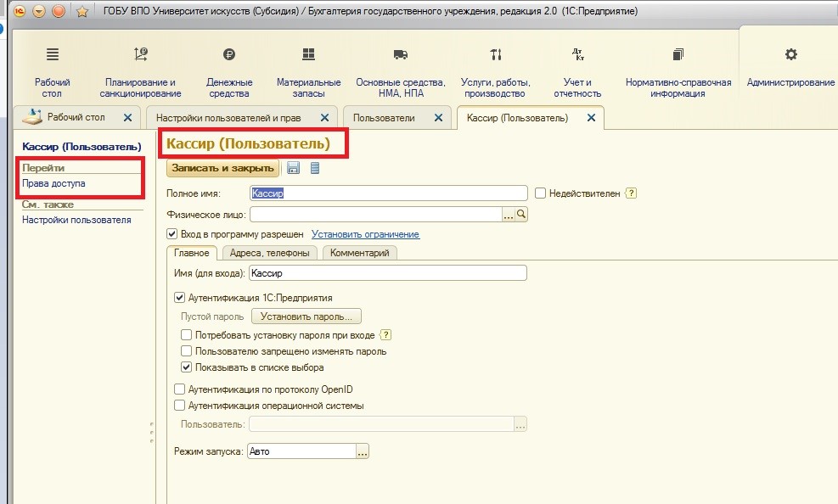Enable Аутентификация операционной системы
Screen dimensions: 838x504
pos(180,406)
